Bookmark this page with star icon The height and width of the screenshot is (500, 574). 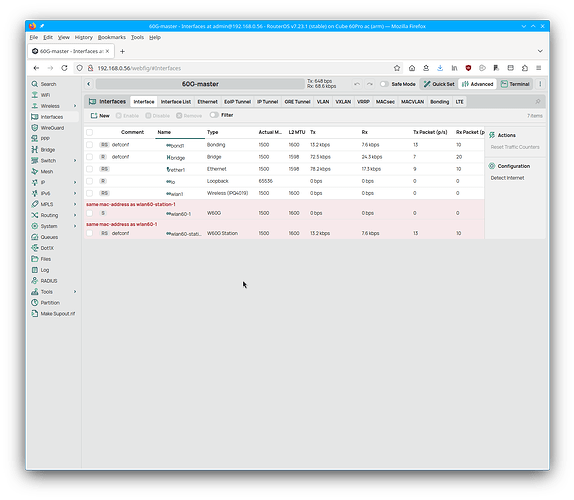tap(397, 68)
